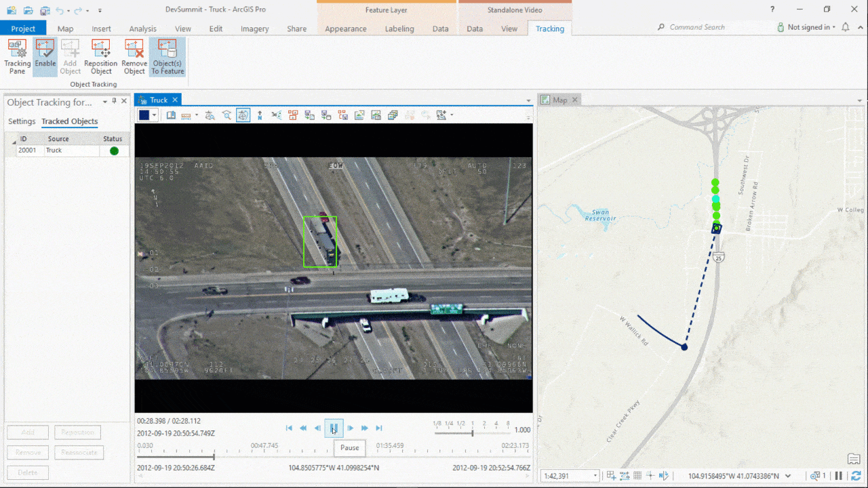Click the dark blue point marker on the map

tap(684, 347)
